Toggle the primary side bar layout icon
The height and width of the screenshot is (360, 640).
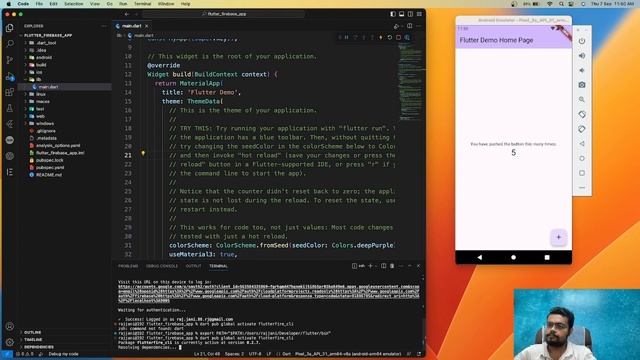point(393,14)
